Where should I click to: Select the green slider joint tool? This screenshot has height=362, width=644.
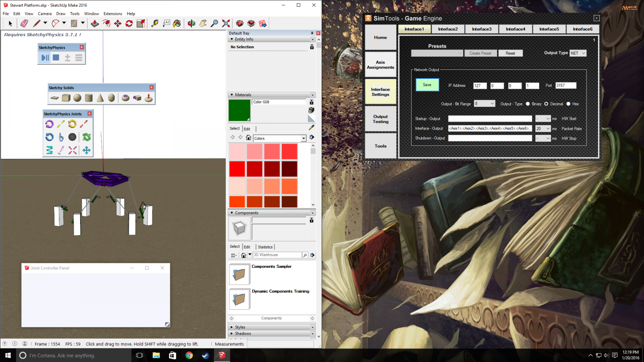coord(61,124)
